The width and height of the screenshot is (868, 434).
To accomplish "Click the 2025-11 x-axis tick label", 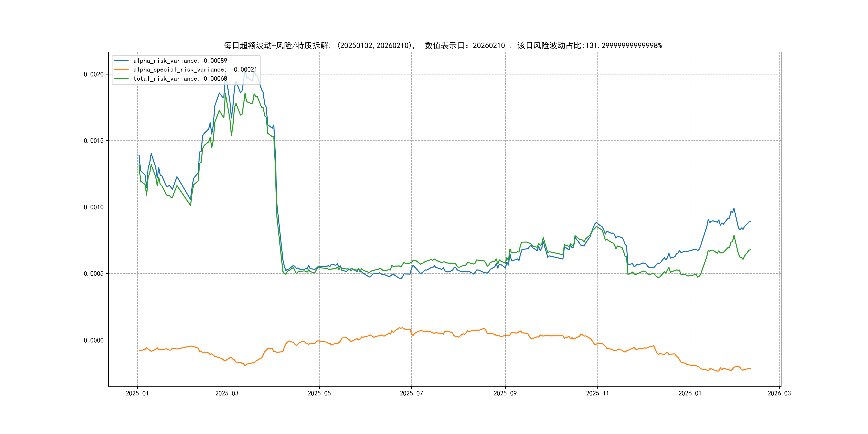I will [x=597, y=393].
